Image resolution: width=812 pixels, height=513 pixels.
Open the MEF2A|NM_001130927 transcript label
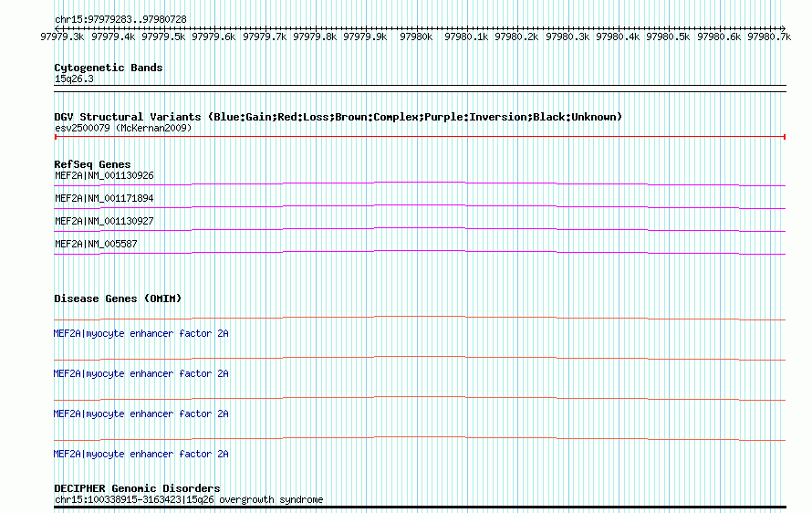tap(104, 221)
